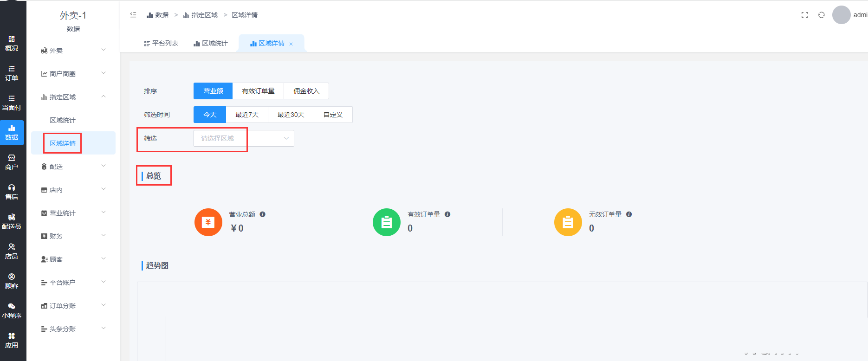Expand the 平台账户 menu group

click(73, 283)
